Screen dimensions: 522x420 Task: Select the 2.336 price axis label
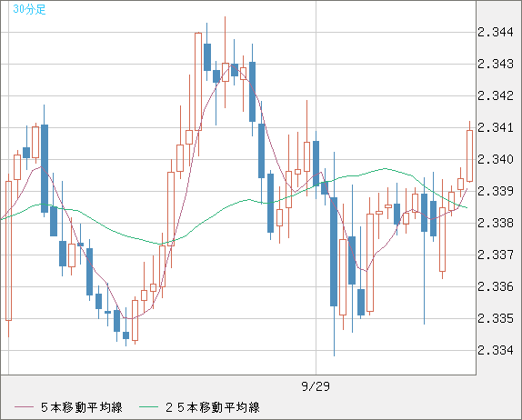[496, 286]
